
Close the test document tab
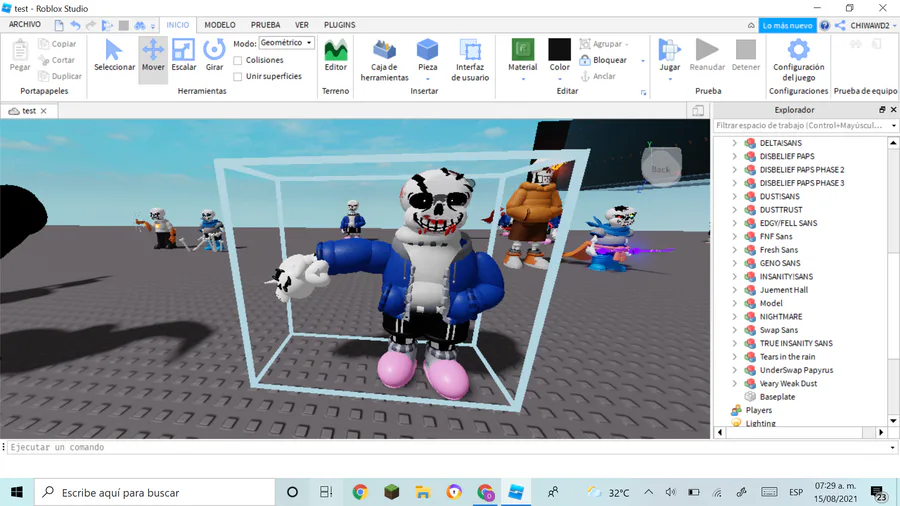tap(44, 111)
